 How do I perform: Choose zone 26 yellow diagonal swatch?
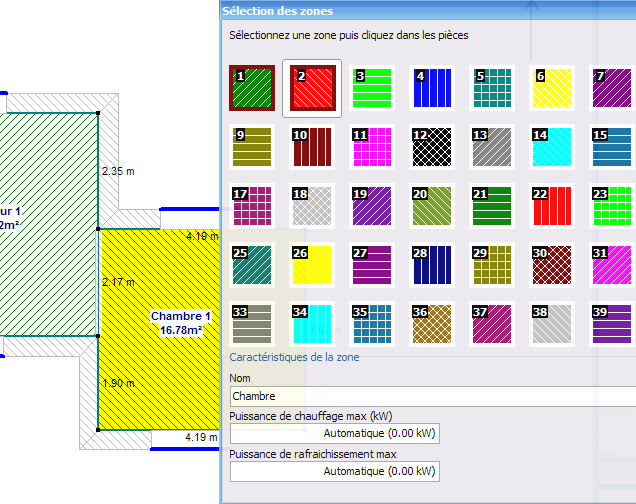[312, 265]
